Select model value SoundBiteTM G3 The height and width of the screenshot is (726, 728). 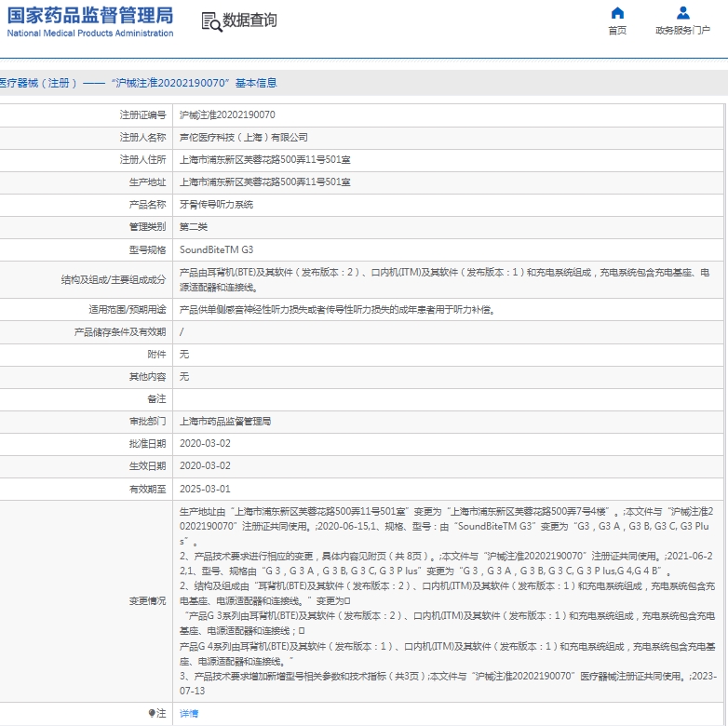coord(216,249)
